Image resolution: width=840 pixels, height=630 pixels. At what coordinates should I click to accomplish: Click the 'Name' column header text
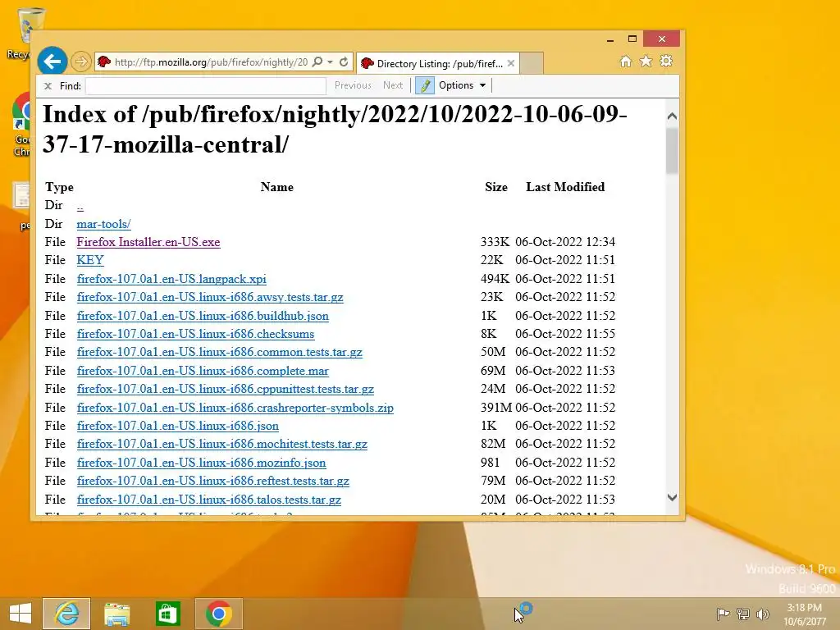tap(277, 187)
